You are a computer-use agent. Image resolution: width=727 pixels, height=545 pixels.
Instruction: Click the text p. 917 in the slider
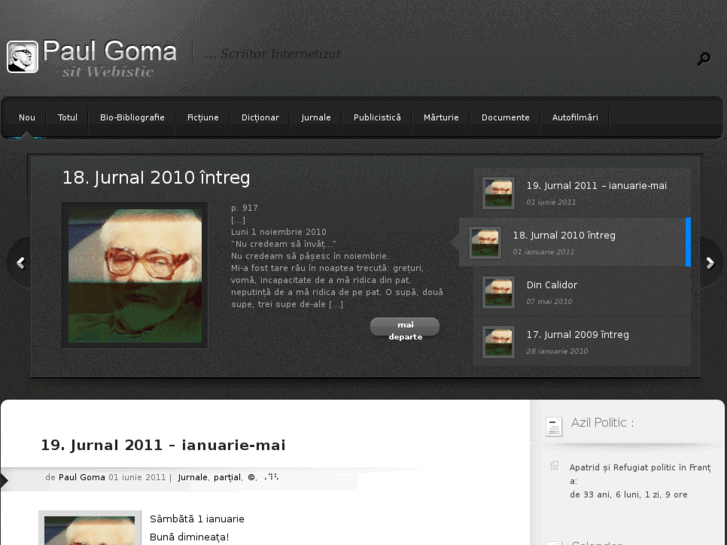coord(244,208)
